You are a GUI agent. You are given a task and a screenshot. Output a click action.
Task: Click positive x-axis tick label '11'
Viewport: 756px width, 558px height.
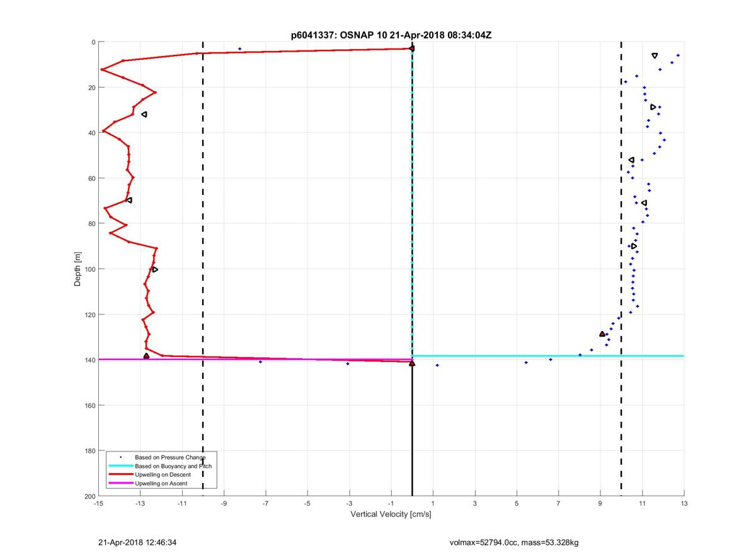point(642,504)
